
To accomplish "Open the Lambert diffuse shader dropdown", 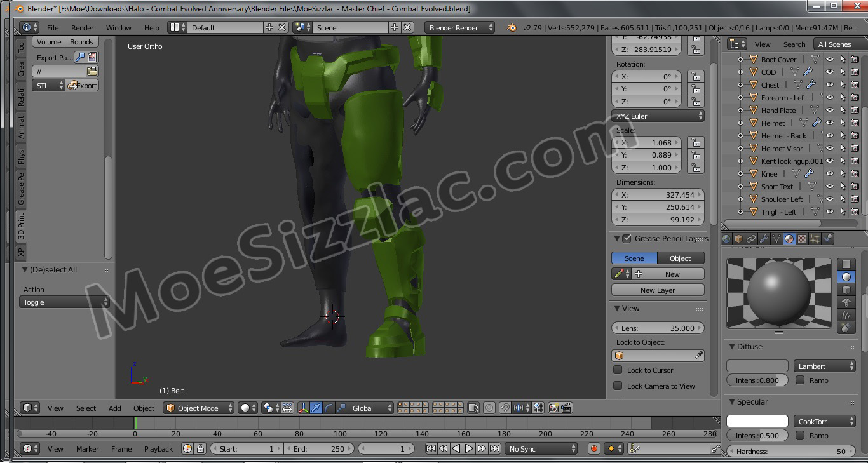I will (825, 366).
